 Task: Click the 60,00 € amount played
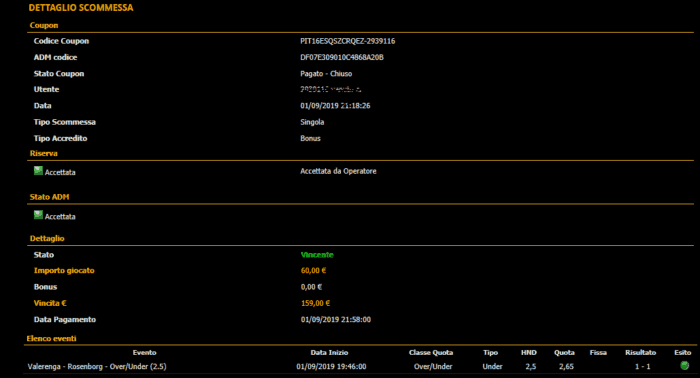[313, 270]
